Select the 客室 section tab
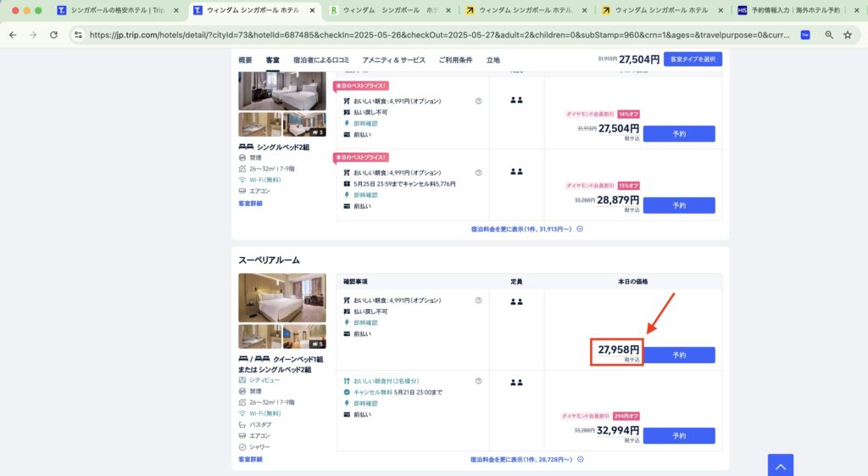868x476 pixels. point(273,60)
